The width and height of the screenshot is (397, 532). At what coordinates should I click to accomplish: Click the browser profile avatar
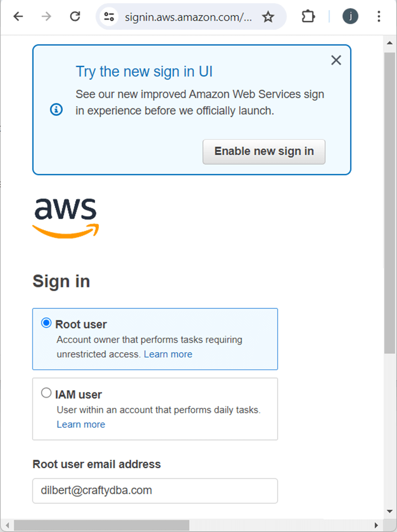click(350, 16)
